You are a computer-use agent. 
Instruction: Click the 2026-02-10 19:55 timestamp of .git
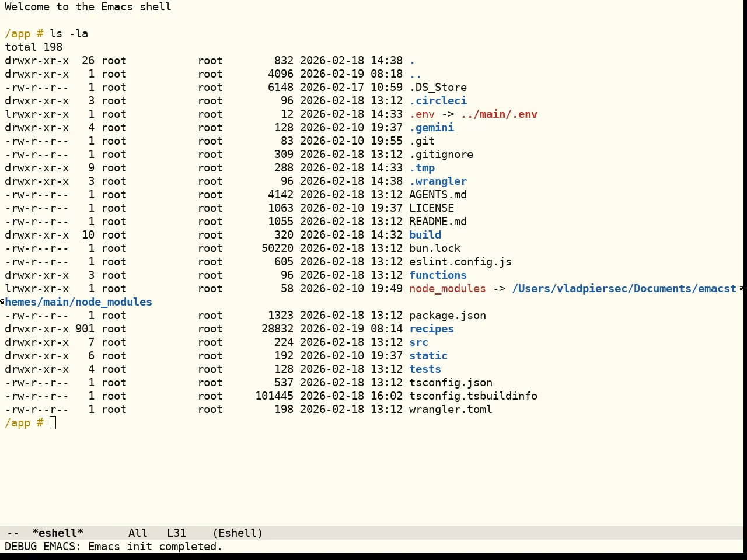[351, 141]
